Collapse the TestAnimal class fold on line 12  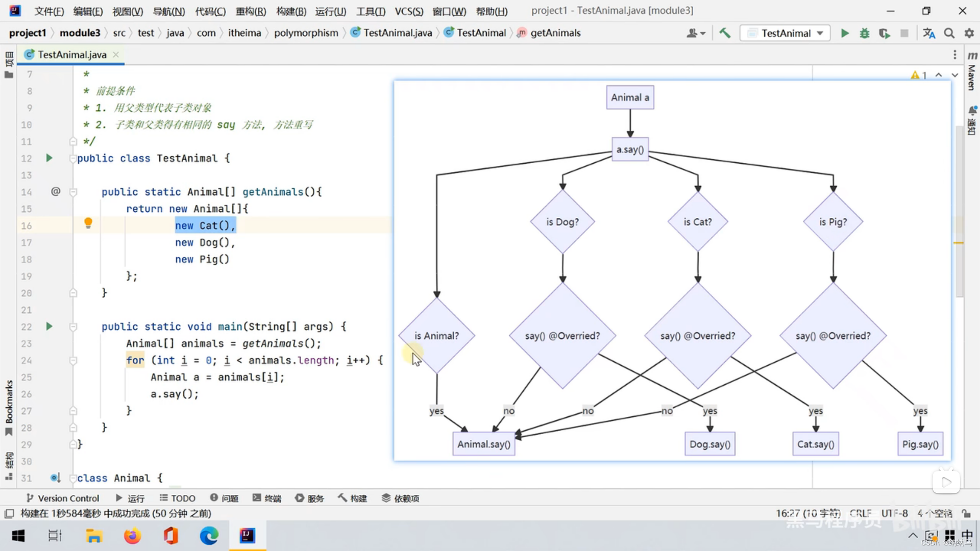tap(73, 159)
